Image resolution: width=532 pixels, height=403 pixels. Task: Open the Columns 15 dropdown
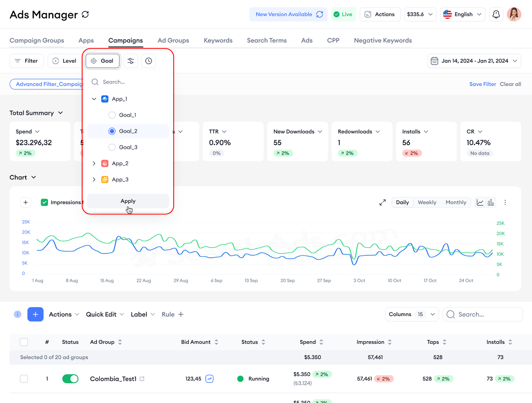[x=412, y=314]
